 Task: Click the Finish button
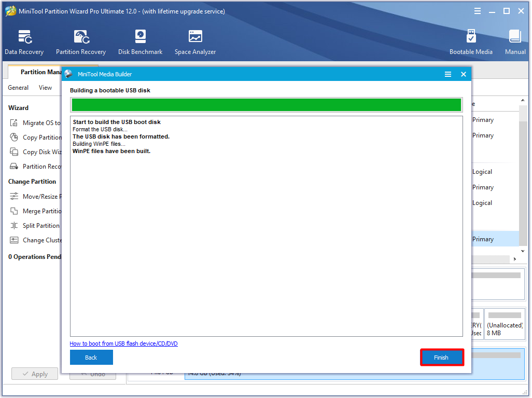pos(442,357)
